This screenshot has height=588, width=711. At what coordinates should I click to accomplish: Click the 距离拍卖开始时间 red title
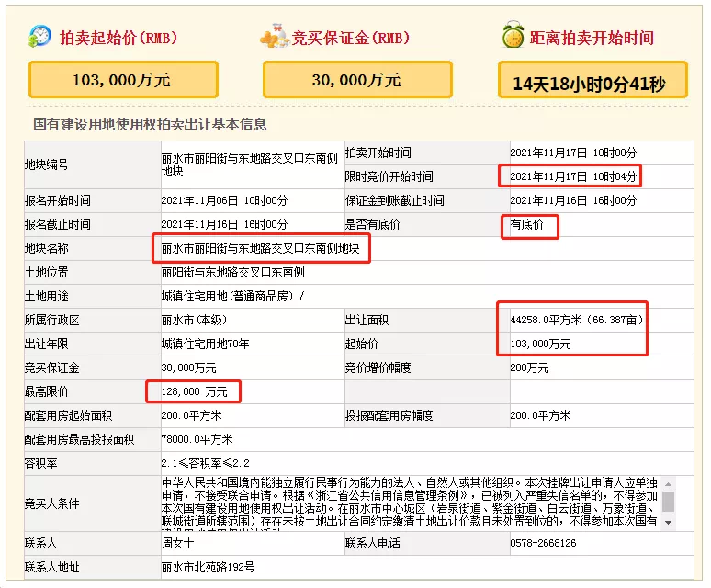click(592, 38)
